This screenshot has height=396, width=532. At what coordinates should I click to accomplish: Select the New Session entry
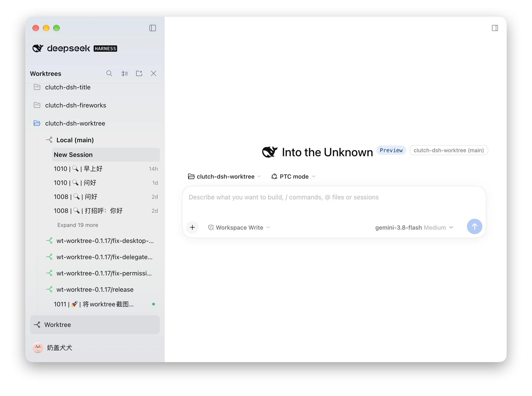coord(106,155)
